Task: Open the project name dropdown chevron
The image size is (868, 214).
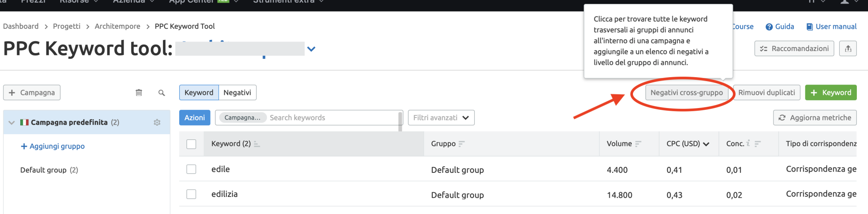Action: 312,49
